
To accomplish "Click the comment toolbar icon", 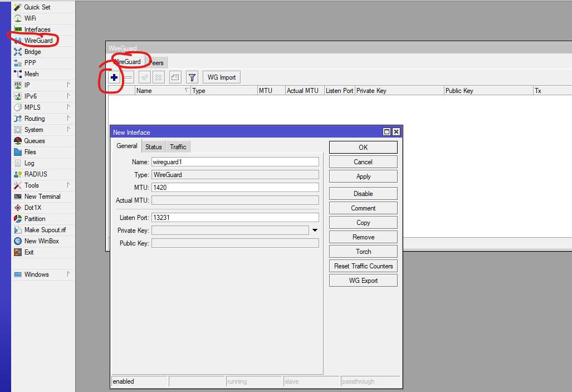I will tap(175, 77).
